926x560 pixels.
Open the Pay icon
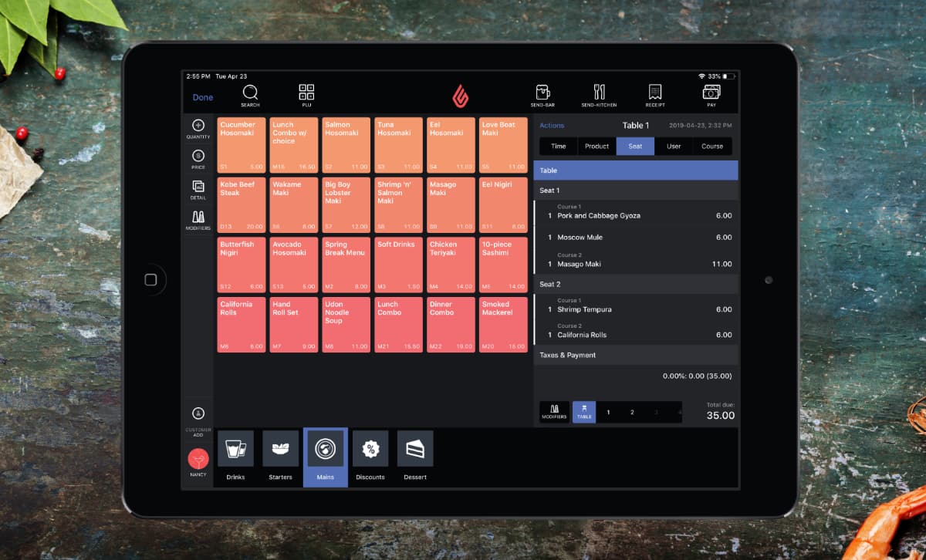[711, 96]
